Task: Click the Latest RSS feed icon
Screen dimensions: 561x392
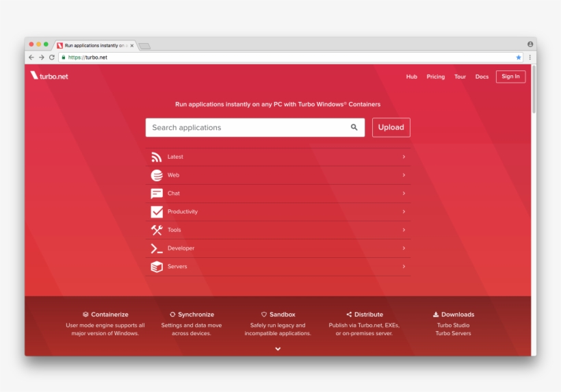Action: (x=157, y=157)
